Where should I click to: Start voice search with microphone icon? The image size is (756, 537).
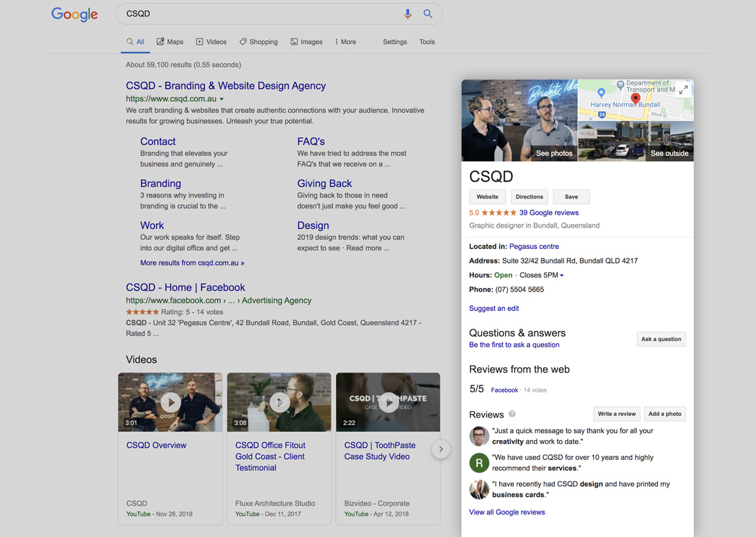coord(408,14)
